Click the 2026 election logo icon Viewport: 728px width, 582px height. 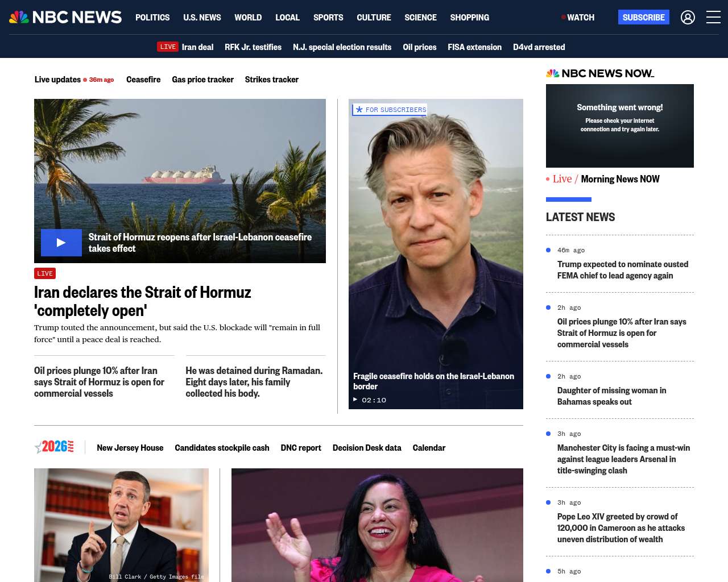(55, 447)
